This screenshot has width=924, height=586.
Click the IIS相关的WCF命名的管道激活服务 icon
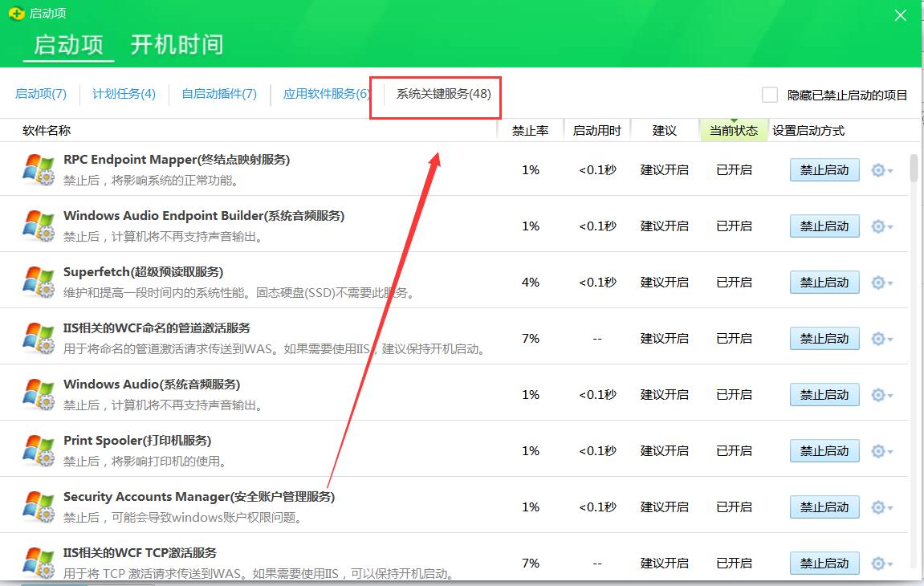[38, 337]
